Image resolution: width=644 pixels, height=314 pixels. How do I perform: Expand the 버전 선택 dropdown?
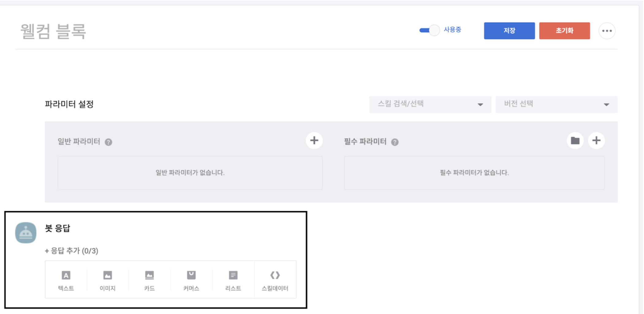(556, 104)
